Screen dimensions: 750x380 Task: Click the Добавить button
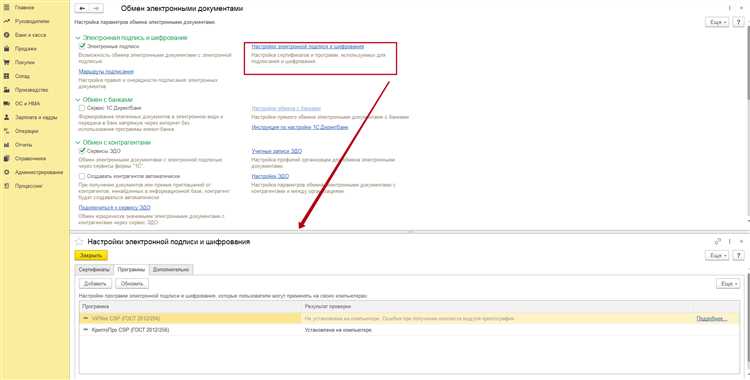coord(95,284)
